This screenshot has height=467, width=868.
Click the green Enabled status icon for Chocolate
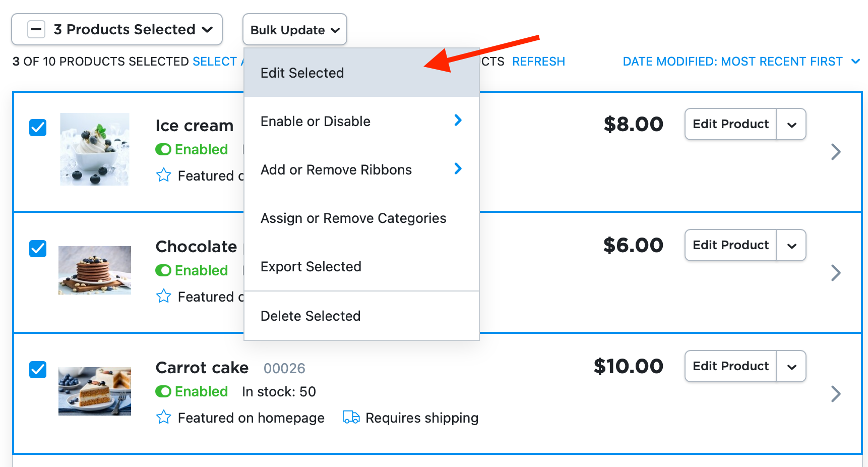tap(163, 270)
